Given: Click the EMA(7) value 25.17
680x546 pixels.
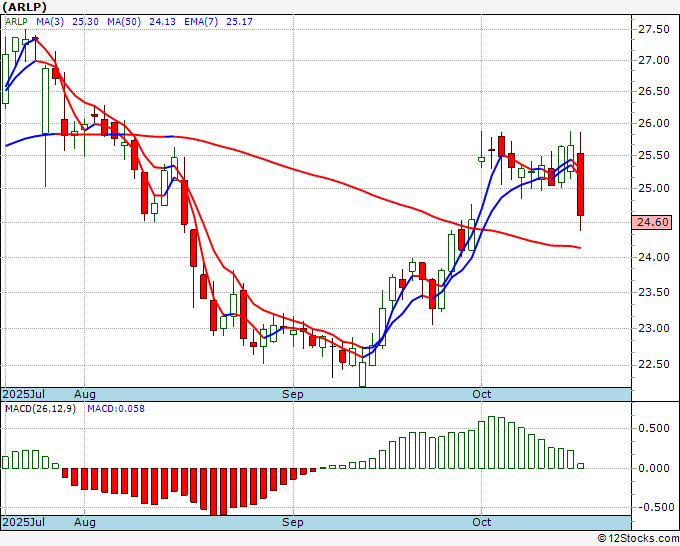Looking at the screenshot, I should [239, 22].
